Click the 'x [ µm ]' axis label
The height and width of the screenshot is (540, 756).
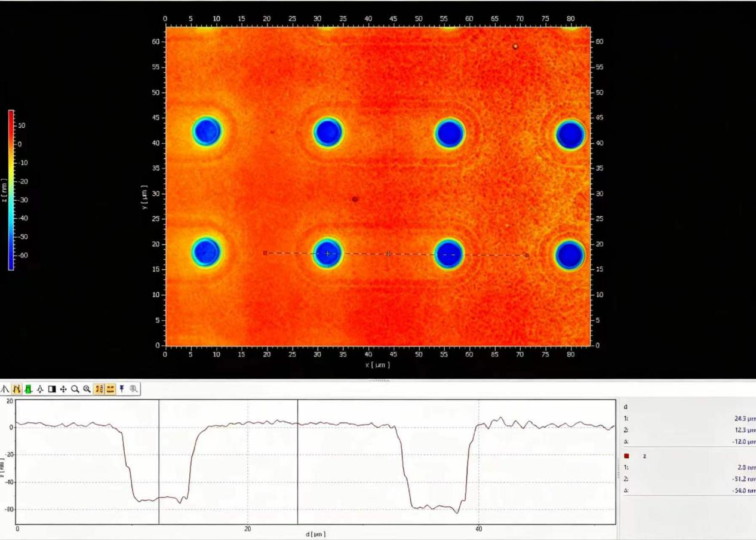[x=377, y=365]
